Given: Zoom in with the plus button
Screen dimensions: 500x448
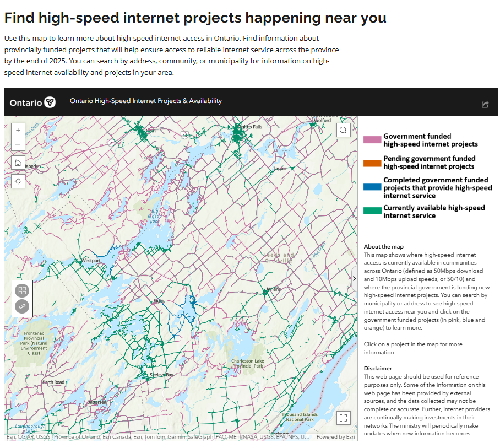Looking at the screenshot, I should 18,130.
